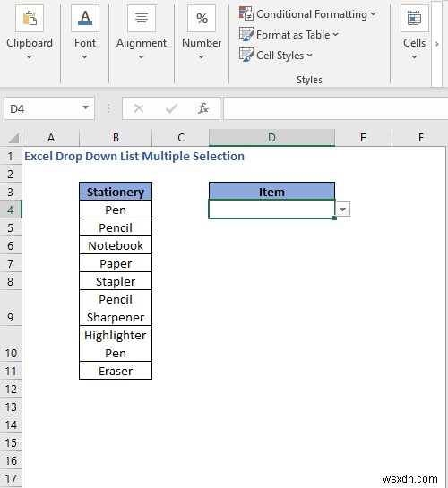Select the 'Highlighter Pen' cell

click(116, 344)
